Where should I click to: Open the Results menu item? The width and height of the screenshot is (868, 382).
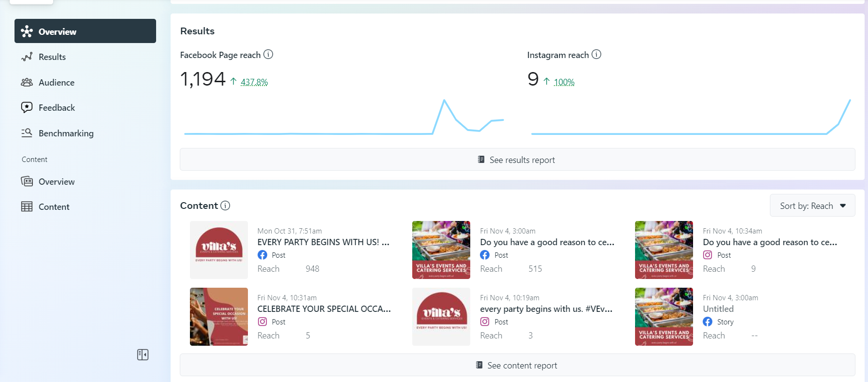52,57
